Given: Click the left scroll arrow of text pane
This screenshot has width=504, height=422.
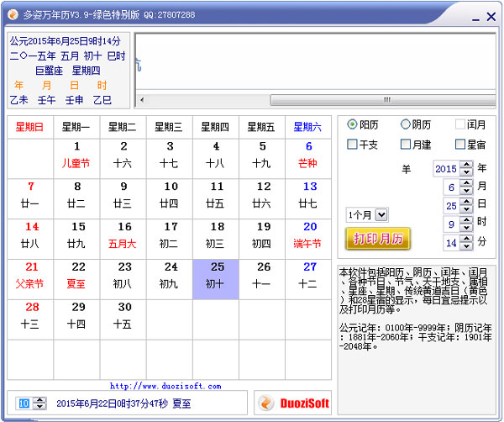Looking at the screenshot, I should click(142, 100).
